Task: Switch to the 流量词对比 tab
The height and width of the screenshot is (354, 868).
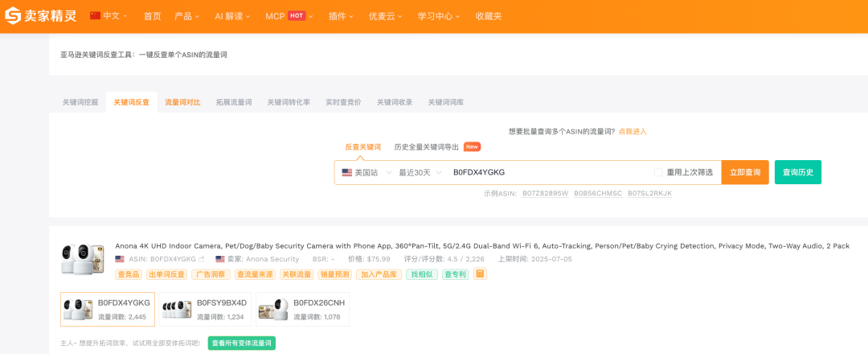Action: [182, 102]
